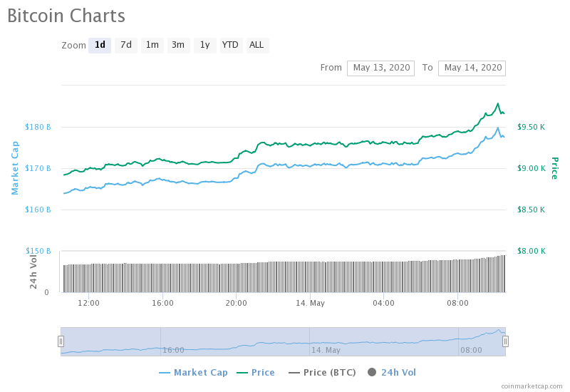Edit the To date field May 14, 2020
The image size is (570, 392).
[x=472, y=68]
